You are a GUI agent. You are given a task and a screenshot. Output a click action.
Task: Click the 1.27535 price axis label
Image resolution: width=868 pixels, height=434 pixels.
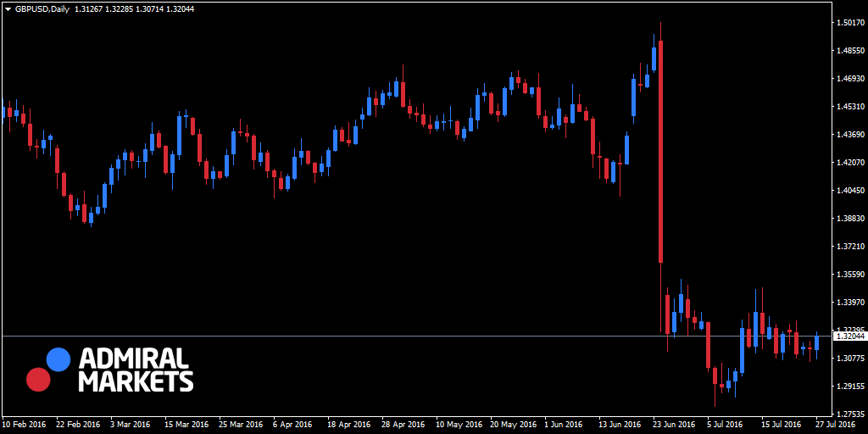[x=849, y=415]
